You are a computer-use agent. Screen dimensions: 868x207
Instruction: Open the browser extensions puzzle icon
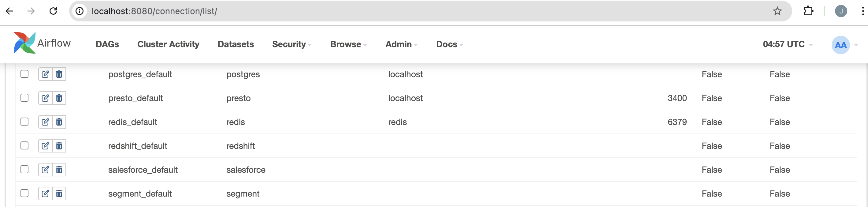808,11
